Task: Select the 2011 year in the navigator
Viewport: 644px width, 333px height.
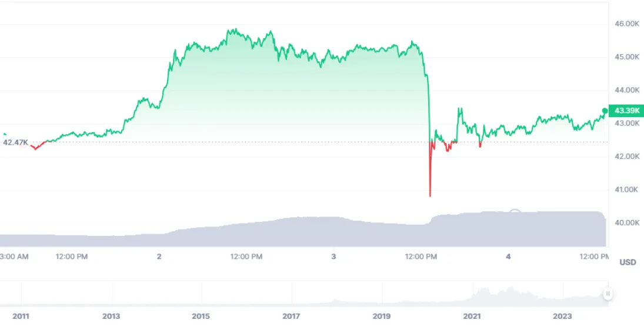Action: pos(21,316)
